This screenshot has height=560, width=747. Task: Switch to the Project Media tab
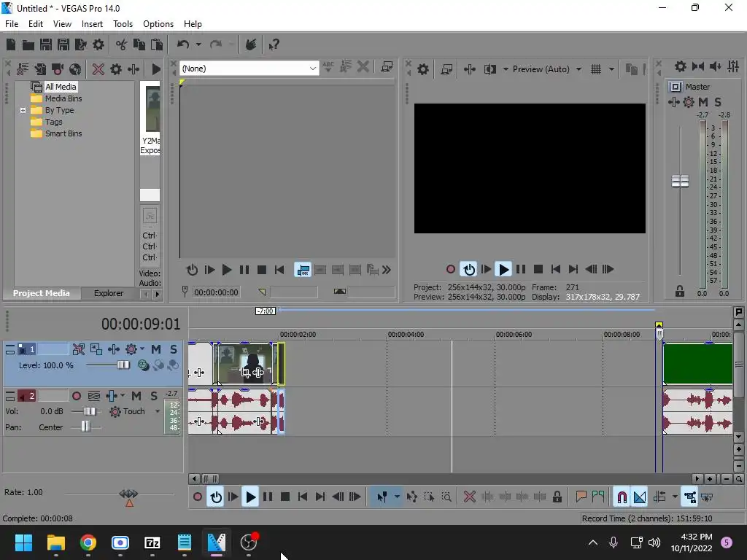tap(42, 293)
